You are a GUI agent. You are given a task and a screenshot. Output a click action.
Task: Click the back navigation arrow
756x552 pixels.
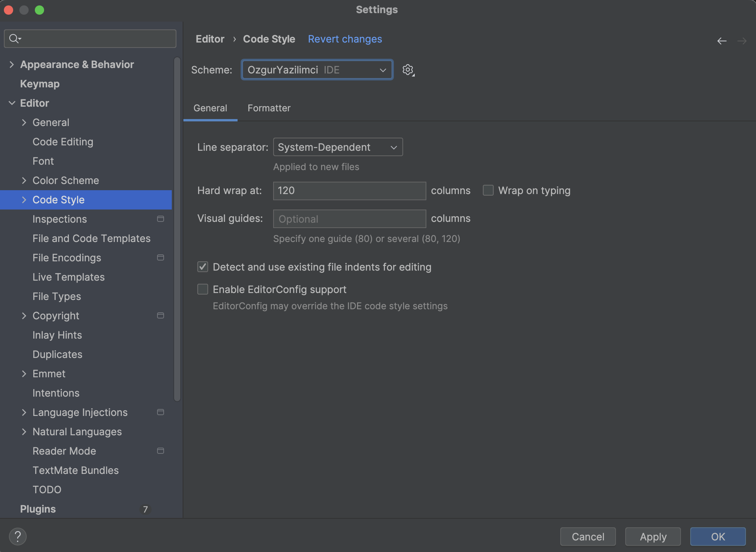coord(722,41)
